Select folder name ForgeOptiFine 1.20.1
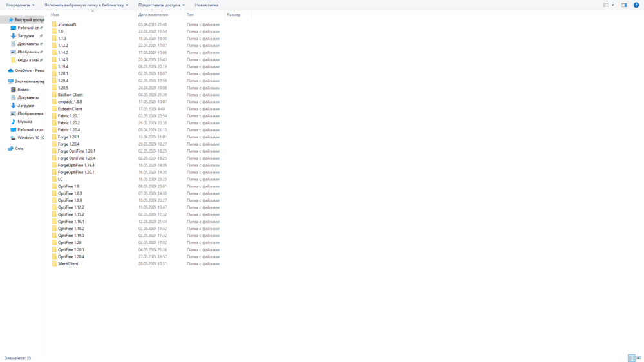The height and width of the screenshot is (362, 644). pos(76,172)
